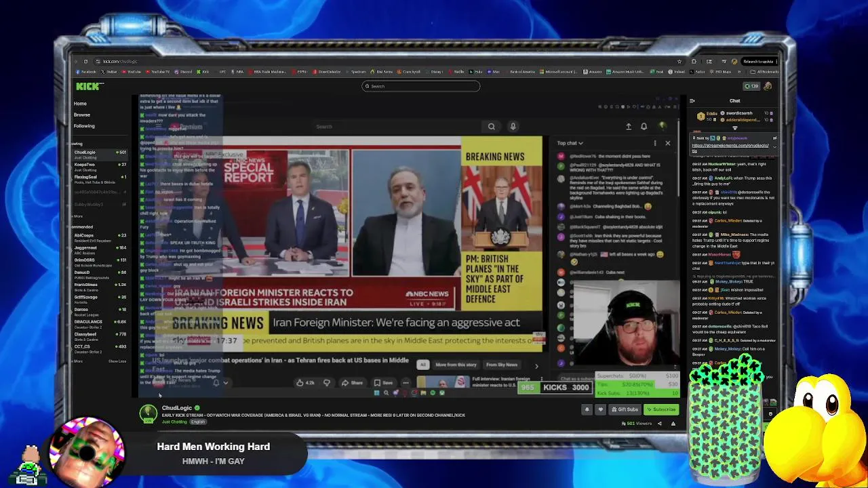Bookmark this page with the star icon

pyautogui.click(x=679, y=62)
